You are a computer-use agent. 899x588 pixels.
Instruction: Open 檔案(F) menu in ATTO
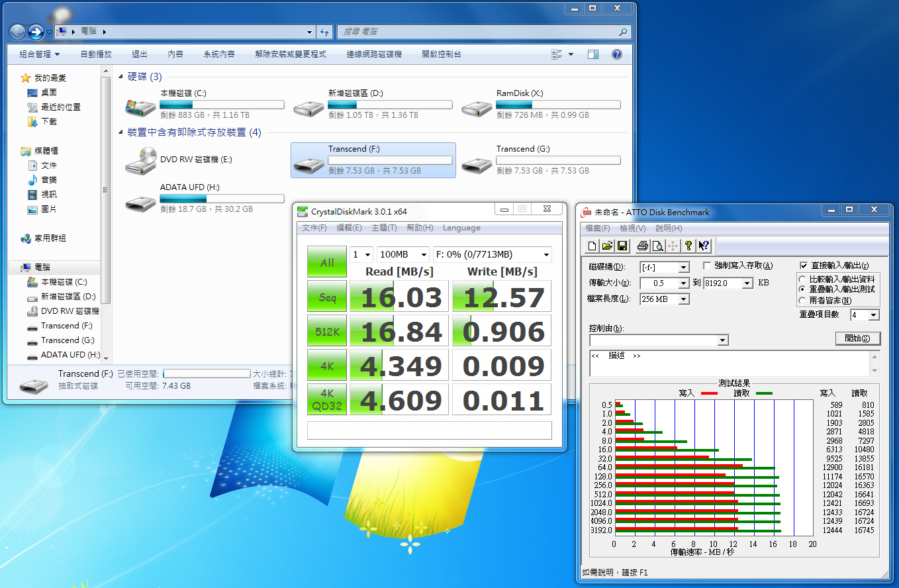(597, 228)
